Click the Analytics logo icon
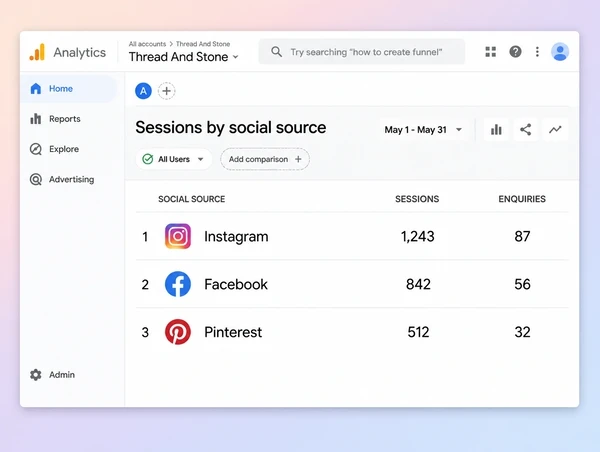The image size is (600, 452). pos(37,52)
